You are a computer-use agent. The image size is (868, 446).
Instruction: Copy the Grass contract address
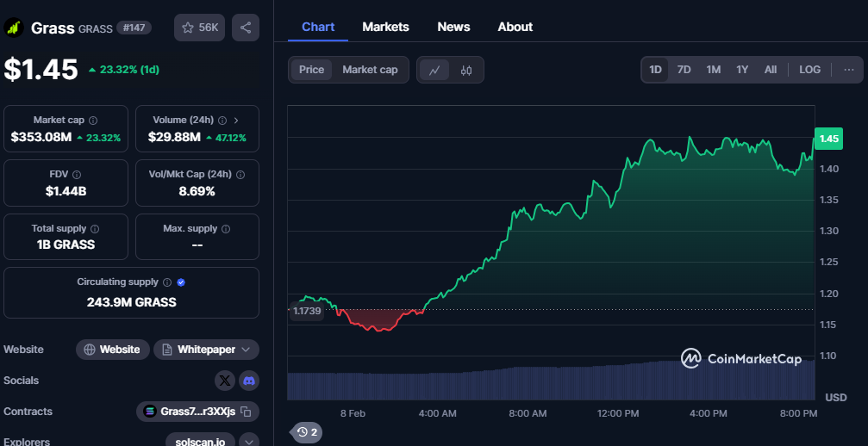246,412
